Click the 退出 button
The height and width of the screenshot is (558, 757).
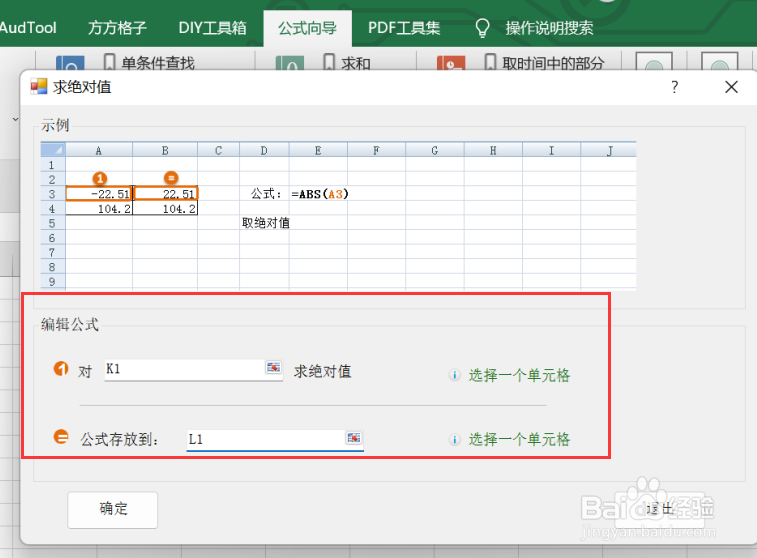click(x=660, y=508)
